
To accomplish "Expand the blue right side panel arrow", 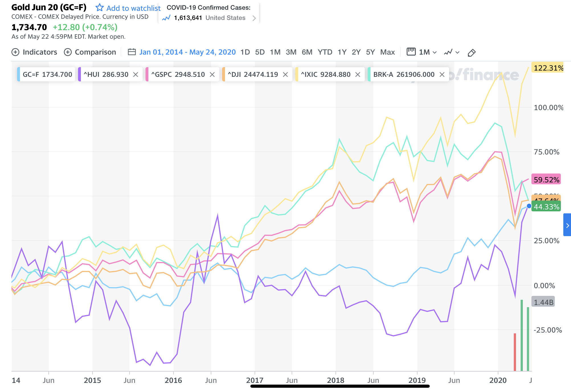I will click(x=567, y=225).
